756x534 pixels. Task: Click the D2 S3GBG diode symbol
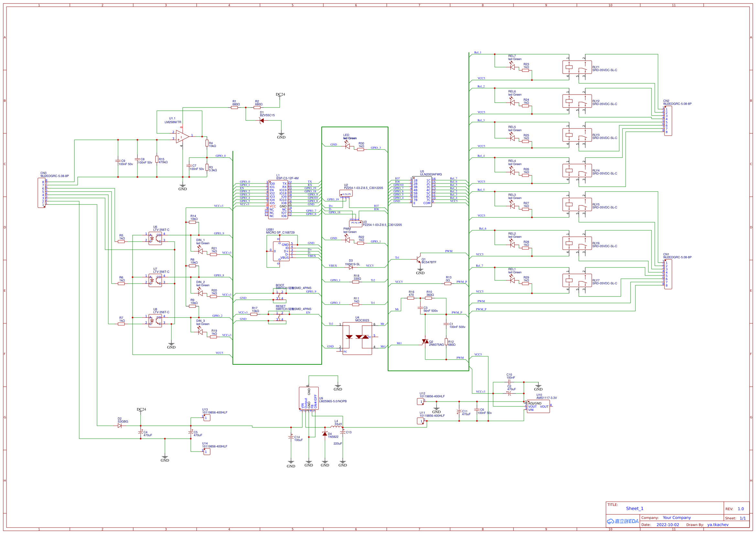(120, 426)
